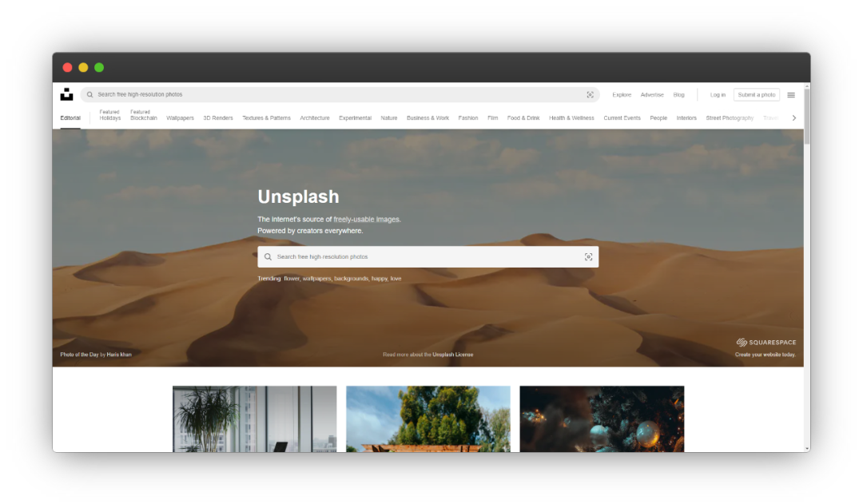Open Featured Blockchain category
Screen dimensions: 863x504
(144, 115)
